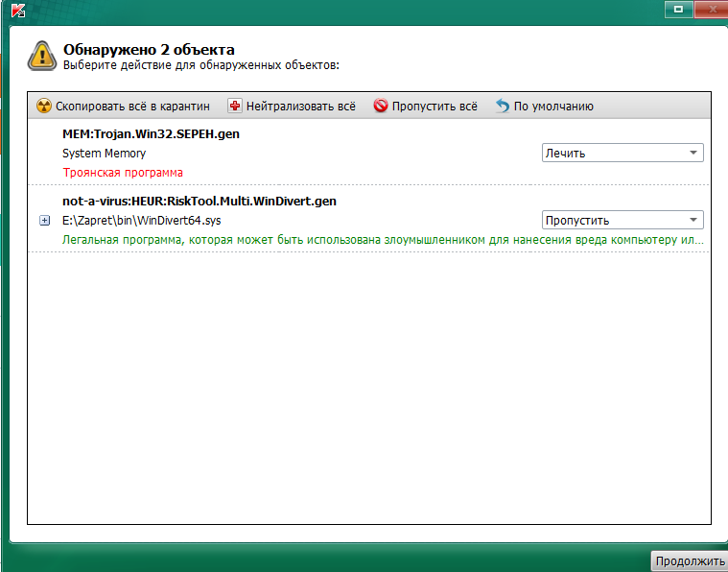
Task: Close the detection window
Action: (712, 10)
